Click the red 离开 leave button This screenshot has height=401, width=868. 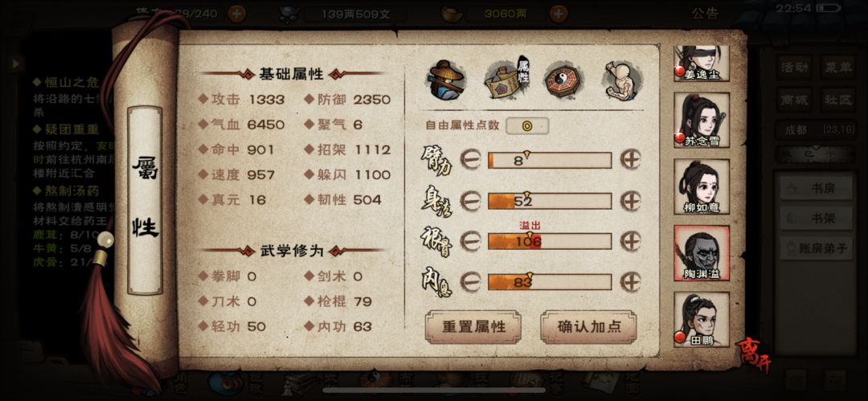point(753,354)
